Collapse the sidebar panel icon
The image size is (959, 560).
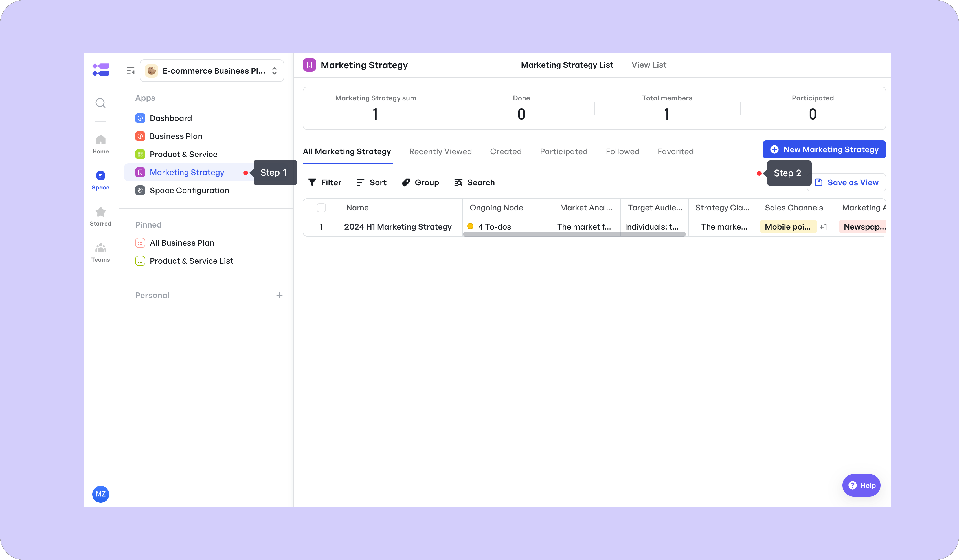[130, 71]
